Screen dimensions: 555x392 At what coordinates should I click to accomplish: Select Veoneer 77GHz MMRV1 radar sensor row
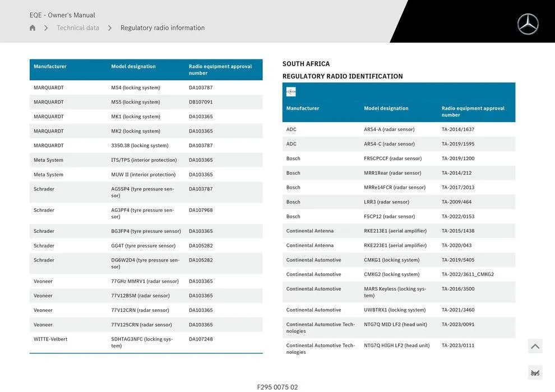146,282
